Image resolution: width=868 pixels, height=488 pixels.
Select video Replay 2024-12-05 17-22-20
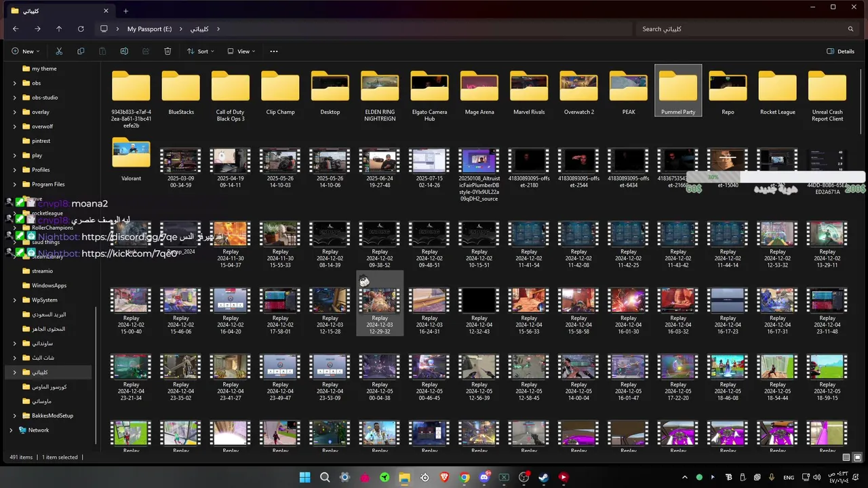click(x=678, y=377)
